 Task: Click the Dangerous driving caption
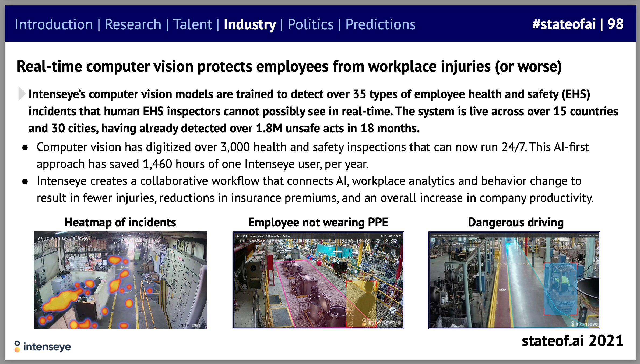pyautogui.click(x=516, y=222)
